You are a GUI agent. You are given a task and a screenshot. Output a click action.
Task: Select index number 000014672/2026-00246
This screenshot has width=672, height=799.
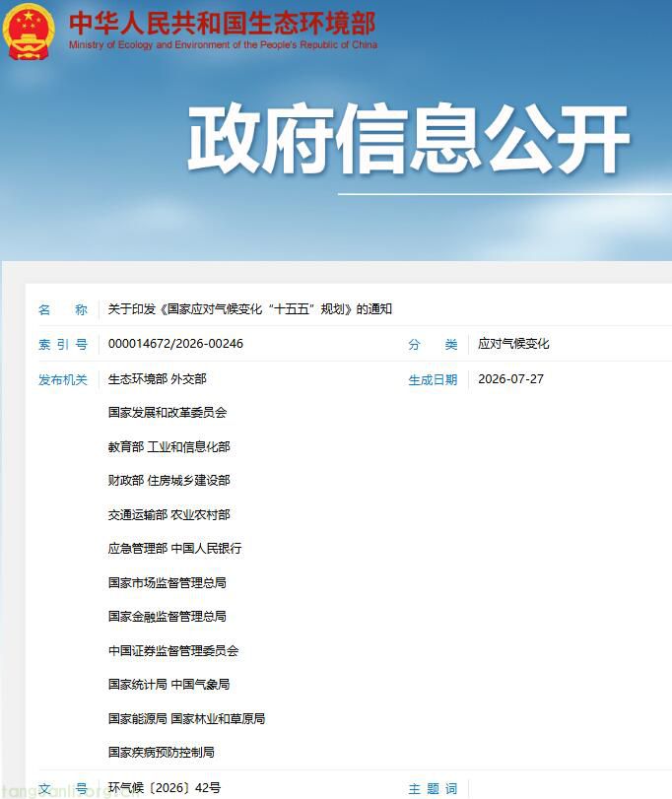point(175,344)
